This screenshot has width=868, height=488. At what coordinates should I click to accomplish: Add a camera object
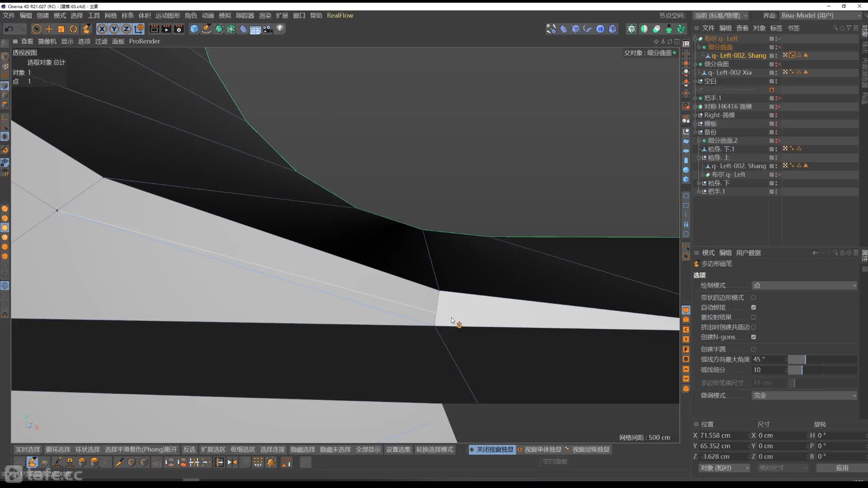(268, 29)
